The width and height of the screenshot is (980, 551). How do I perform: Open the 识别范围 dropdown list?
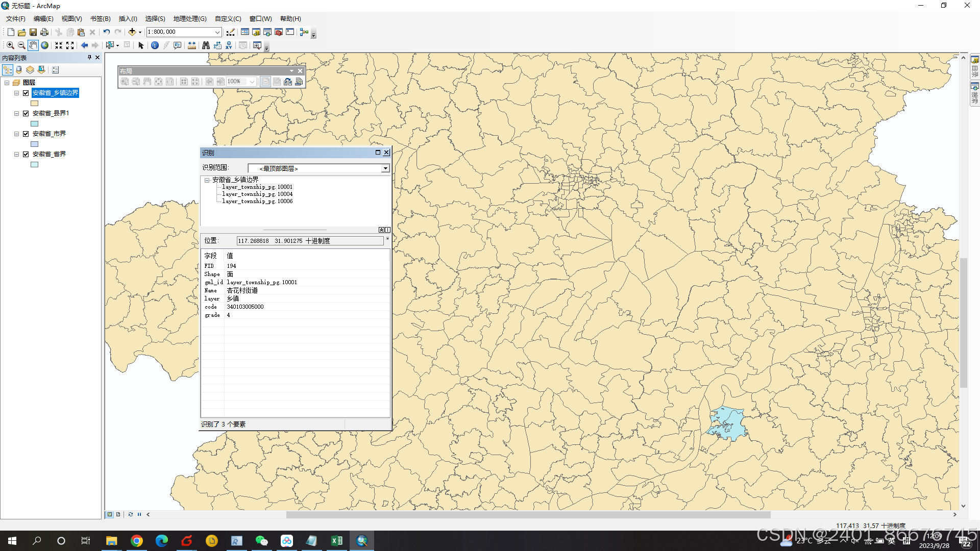pyautogui.click(x=385, y=168)
